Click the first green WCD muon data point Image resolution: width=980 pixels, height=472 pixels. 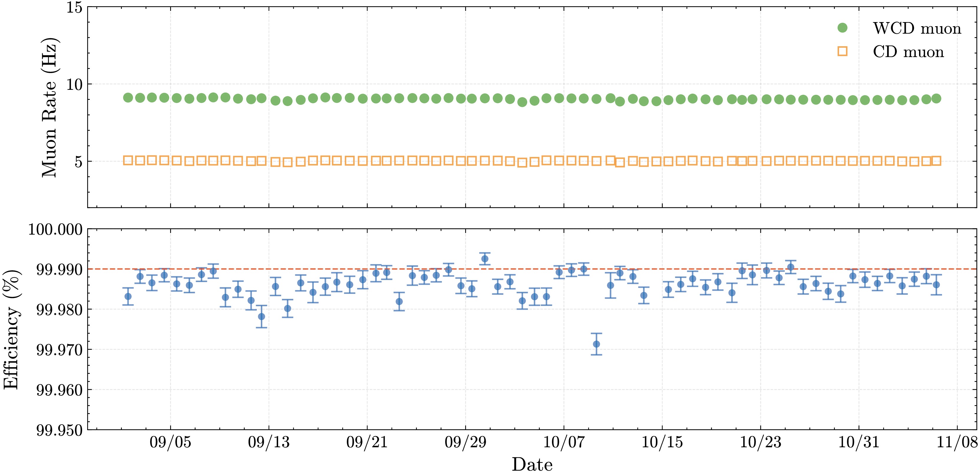tap(128, 98)
